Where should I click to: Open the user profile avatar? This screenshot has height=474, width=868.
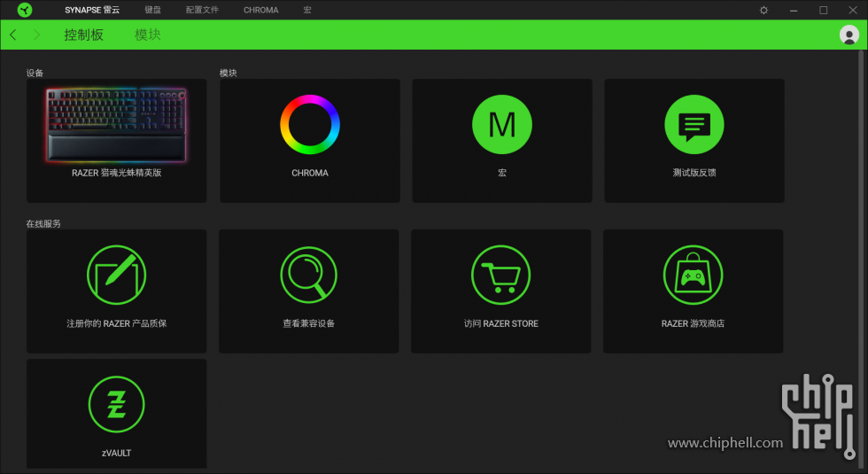849,35
